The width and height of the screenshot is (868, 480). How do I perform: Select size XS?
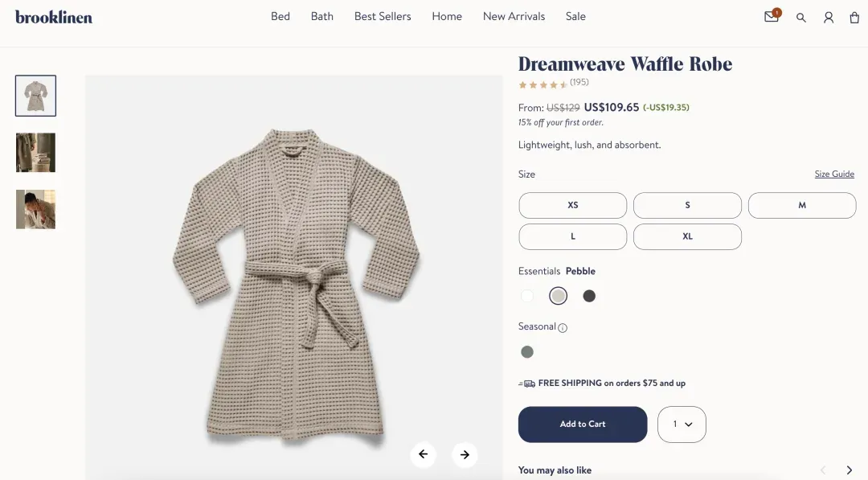(x=572, y=205)
